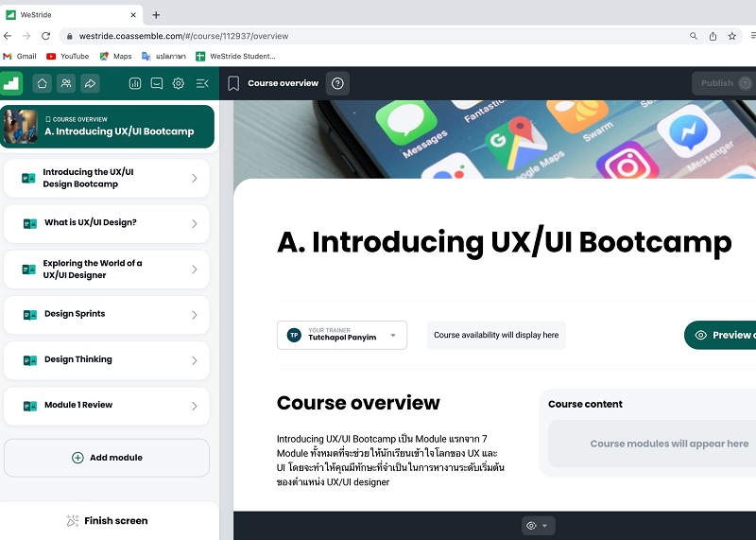Open the participants (people) icon
The image size is (756, 540).
(66, 83)
